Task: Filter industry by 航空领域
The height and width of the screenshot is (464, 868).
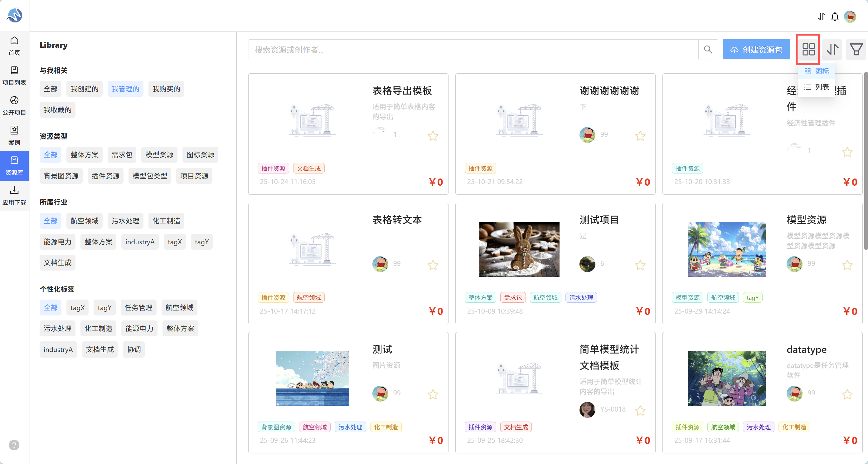Action: tap(85, 221)
